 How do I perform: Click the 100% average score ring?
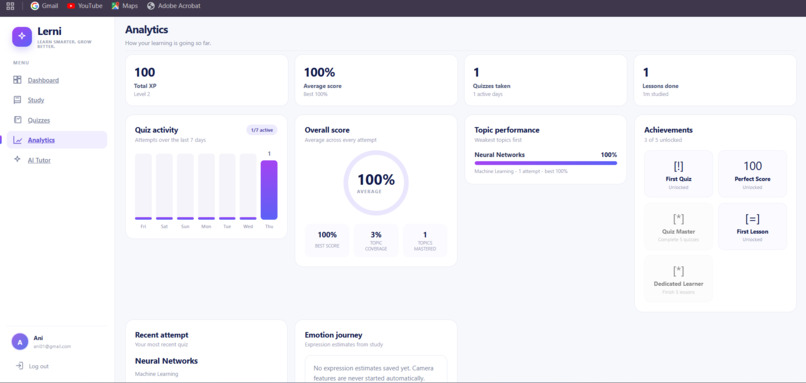[x=376, y=183]
